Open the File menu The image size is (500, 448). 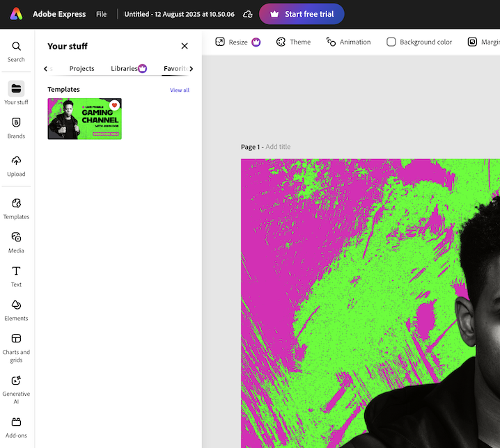click(x=102, y=15)
